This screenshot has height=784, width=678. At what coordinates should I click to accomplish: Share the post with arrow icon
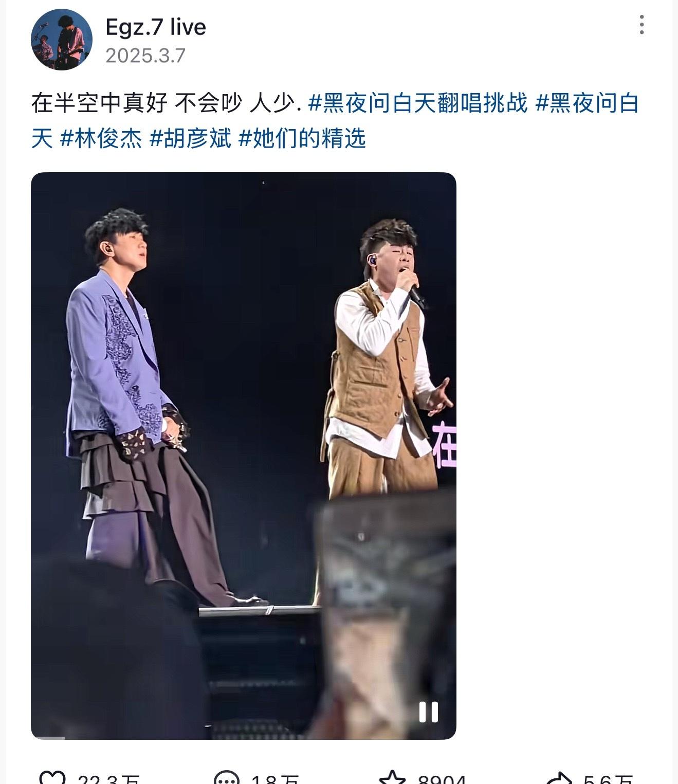coord(559,778)
